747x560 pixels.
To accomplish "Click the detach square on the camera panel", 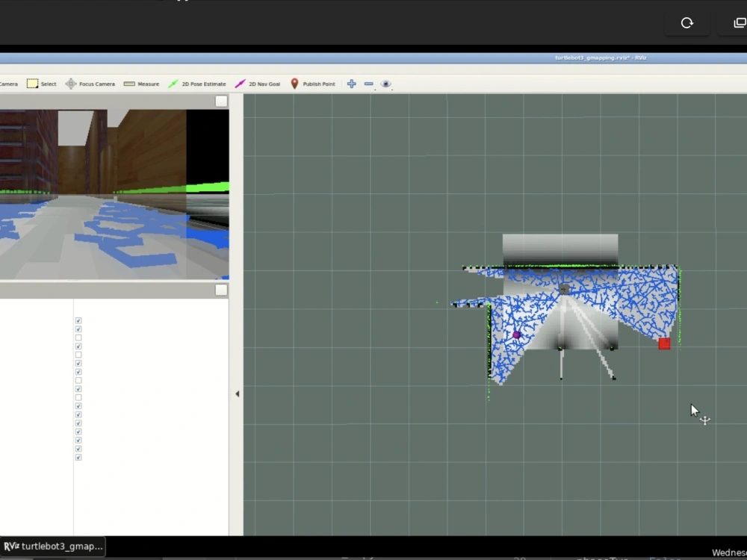I will [x=220, y=101].
